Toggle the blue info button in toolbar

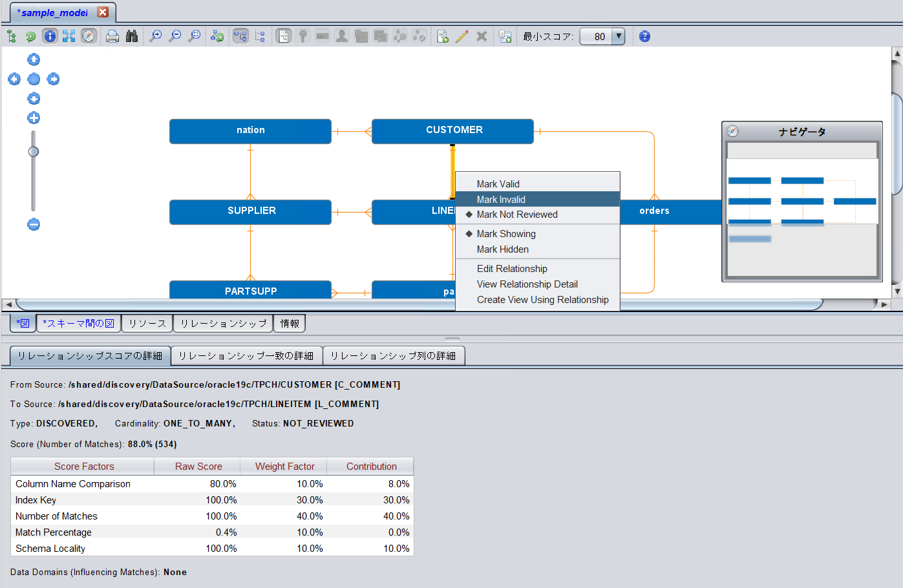[50, 36]
